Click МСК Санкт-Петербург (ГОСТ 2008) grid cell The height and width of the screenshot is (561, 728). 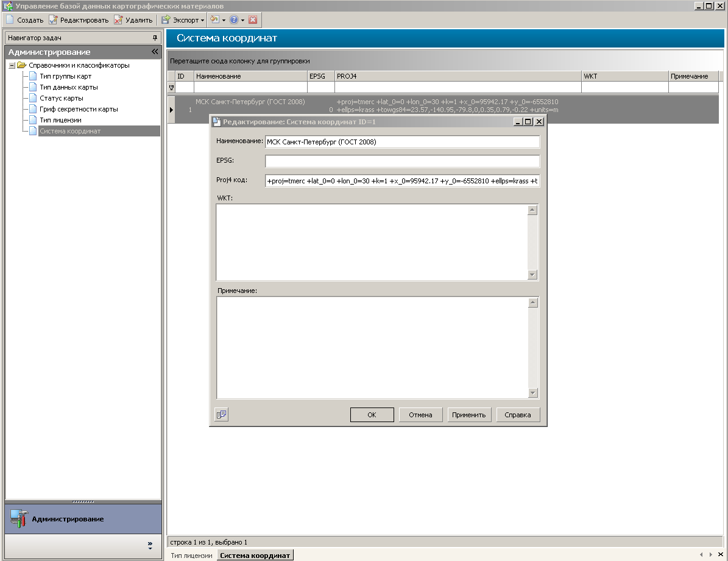coord(250,102)
